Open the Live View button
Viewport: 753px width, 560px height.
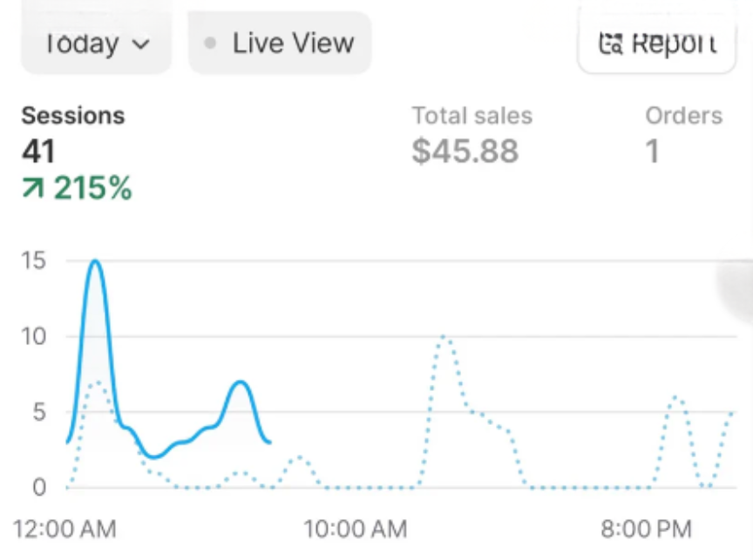[x=280, y=43]
